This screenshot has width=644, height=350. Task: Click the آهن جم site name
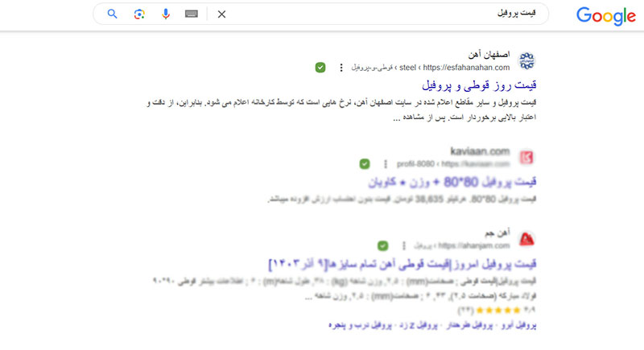coord(497,233)
